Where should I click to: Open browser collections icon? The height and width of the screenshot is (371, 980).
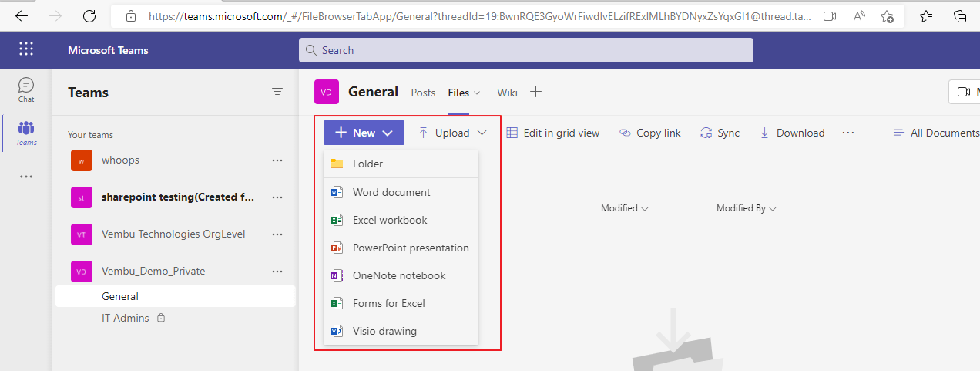click(x=960, y=15)
